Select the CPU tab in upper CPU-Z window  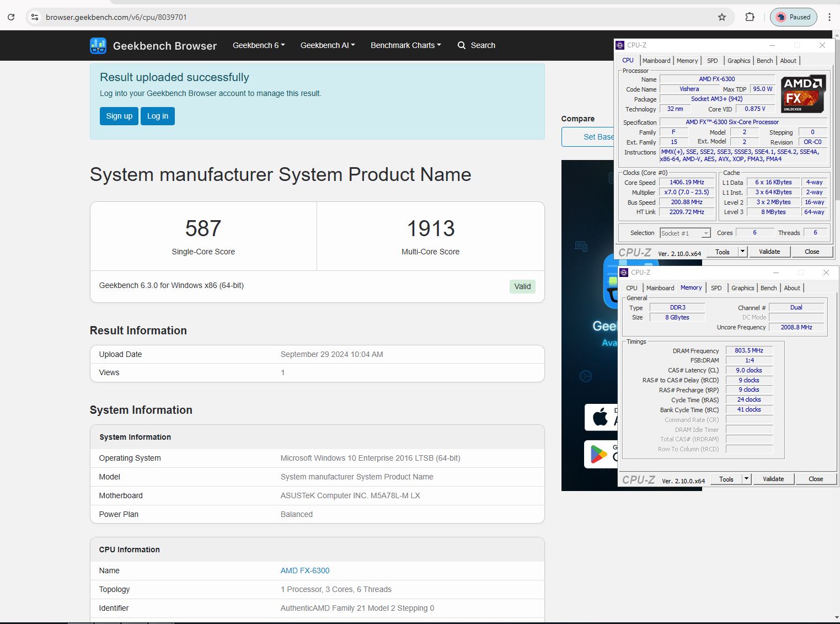(628, 60)
